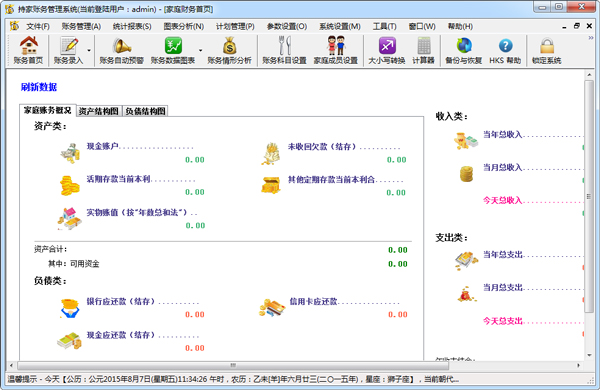Open 大小写转换 conversion icon
The image size is (600, 390).
386,50
